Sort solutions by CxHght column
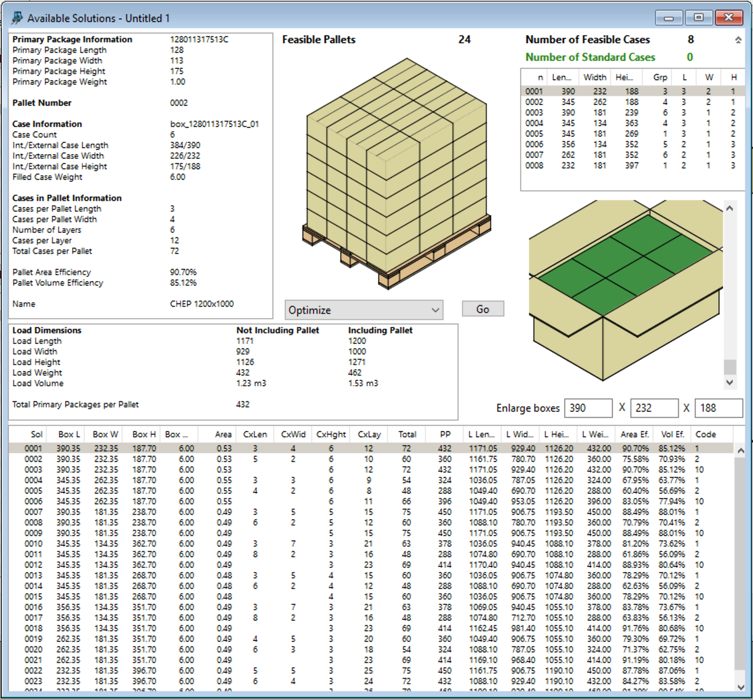The image size is (753, 700). (331, 434)
